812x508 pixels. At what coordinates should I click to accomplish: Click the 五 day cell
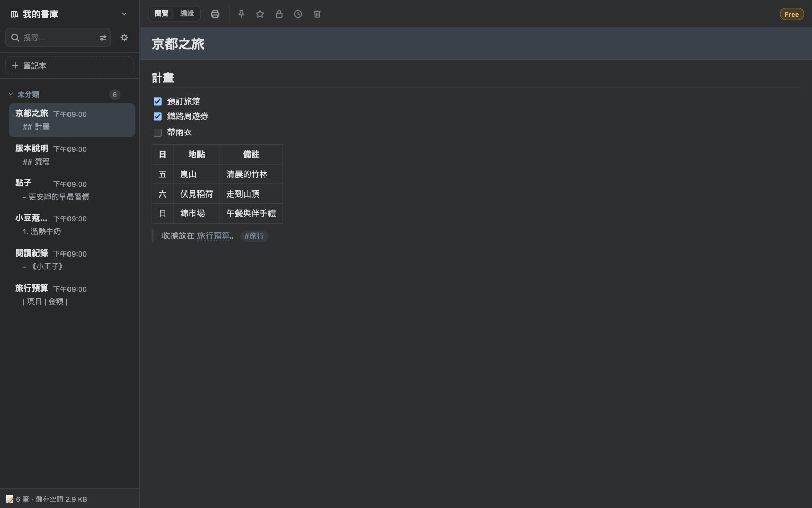pos(162,174)
